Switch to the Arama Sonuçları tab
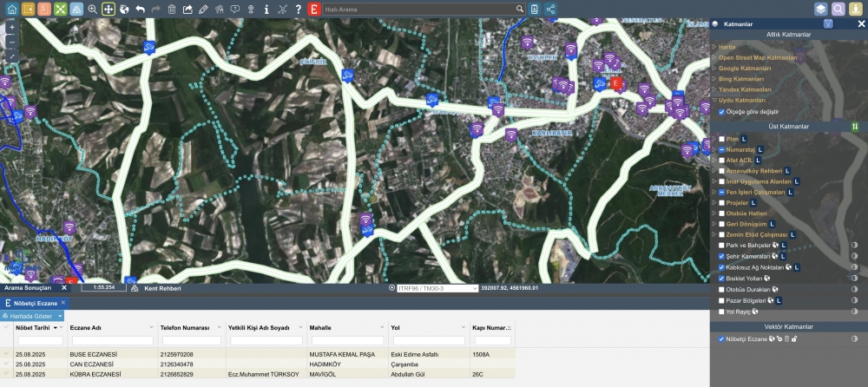The image size is (868, 387). [x=28, y=288]
